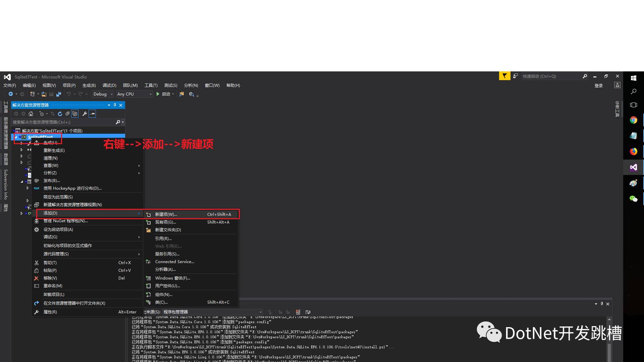
Task: Open Firefox from the taskbar
Action: click(633, 152)
